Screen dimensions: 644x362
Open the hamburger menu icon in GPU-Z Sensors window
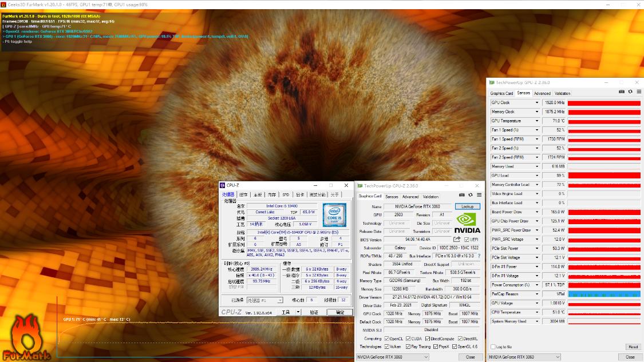click(638, 93)
